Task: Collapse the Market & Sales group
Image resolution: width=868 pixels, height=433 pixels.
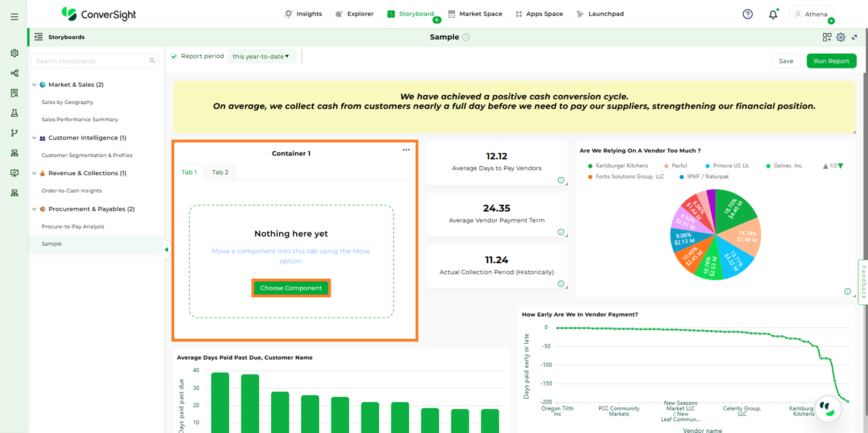Action: 34,85
